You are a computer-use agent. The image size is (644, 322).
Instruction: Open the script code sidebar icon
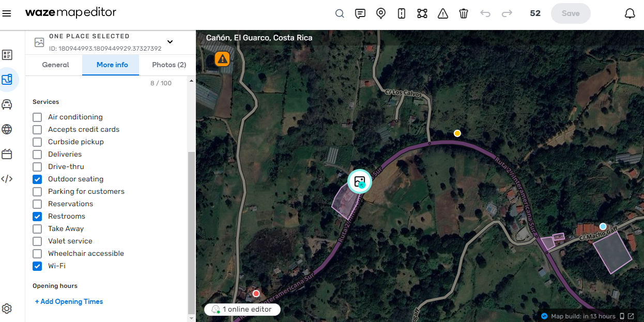7,179
